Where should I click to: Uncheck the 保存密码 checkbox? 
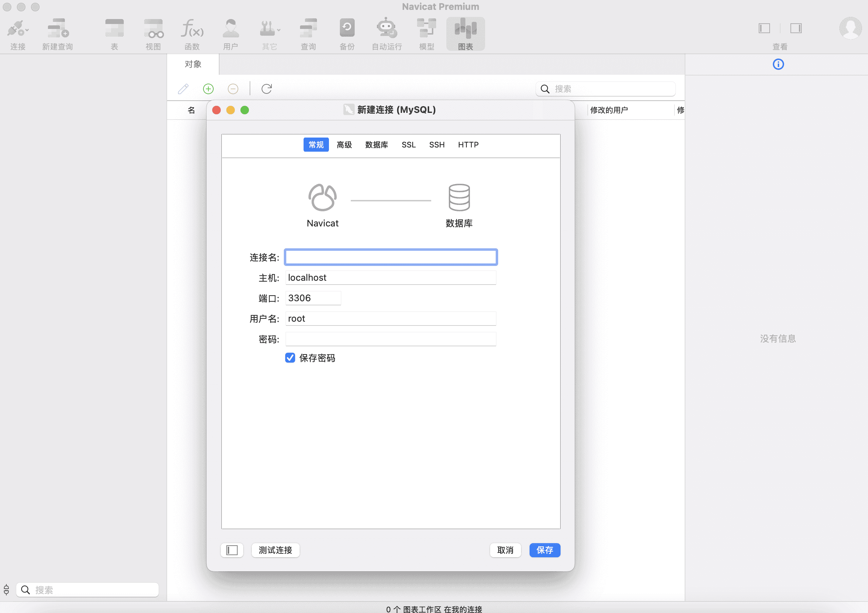(x=290, y=358)
